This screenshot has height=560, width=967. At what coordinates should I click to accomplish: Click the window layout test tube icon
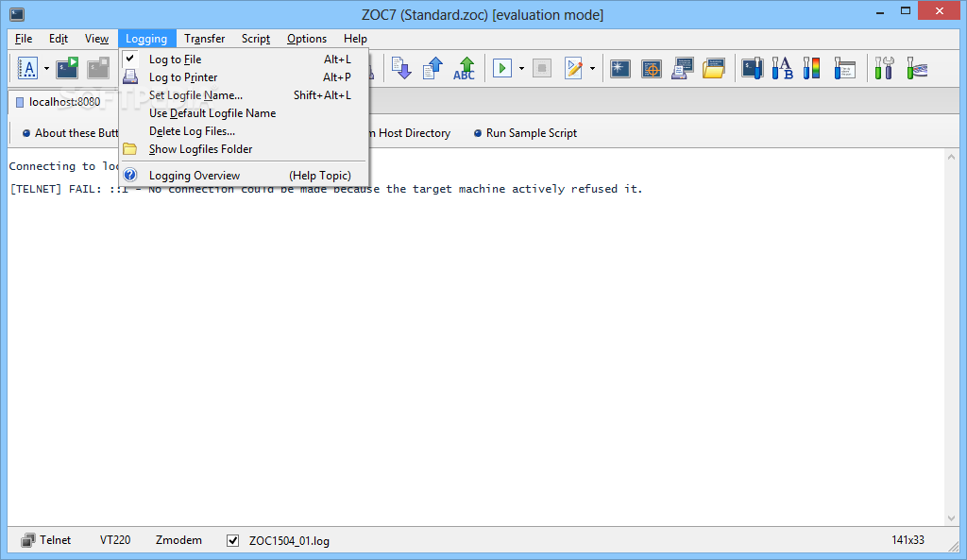(844, 68)
